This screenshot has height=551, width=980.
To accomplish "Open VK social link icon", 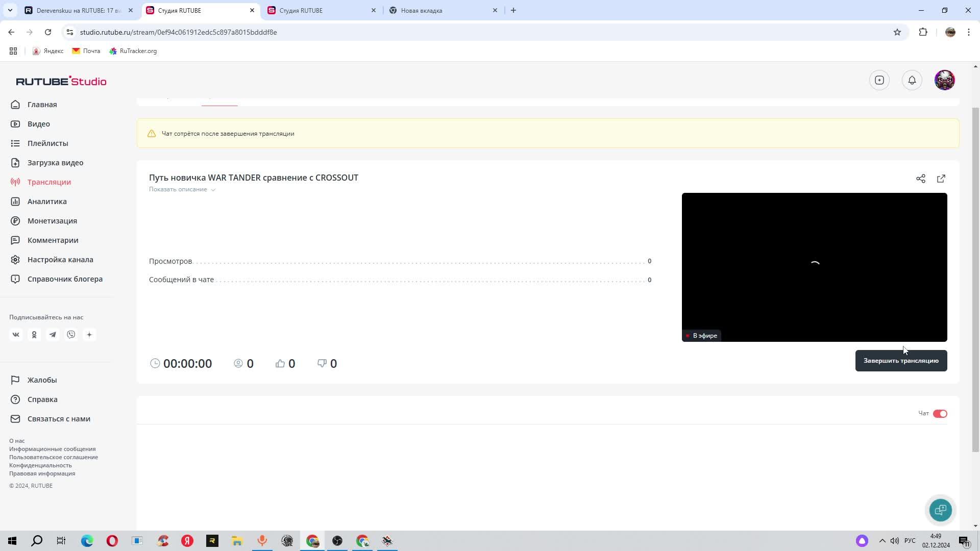I will point(16,335).
